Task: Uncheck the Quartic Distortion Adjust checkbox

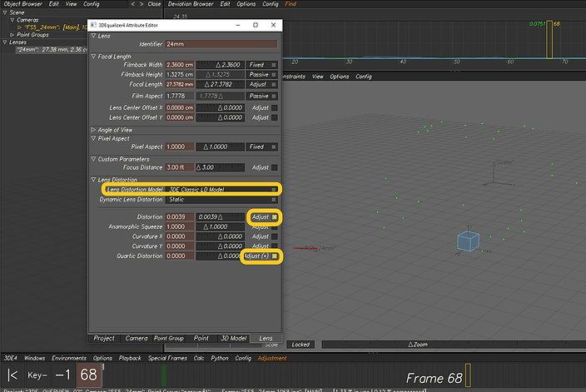Action: pos(275,256)
